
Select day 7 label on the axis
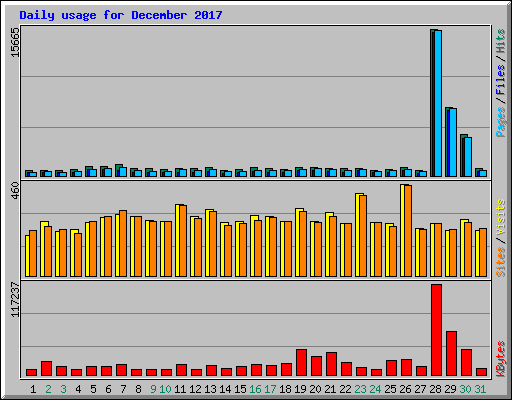click(123, 389)
